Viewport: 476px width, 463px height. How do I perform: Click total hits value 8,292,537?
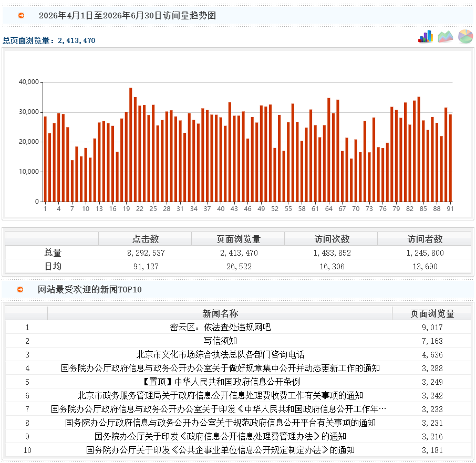coord(146,252)
